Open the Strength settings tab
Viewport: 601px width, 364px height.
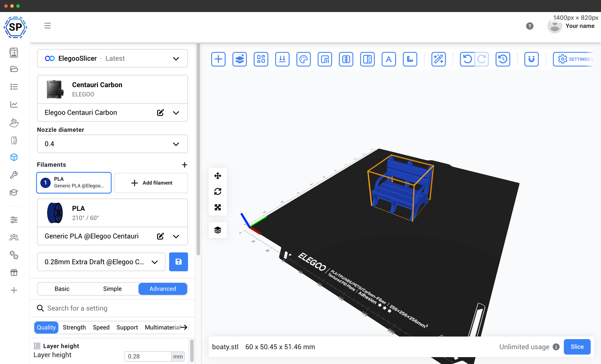74,327
